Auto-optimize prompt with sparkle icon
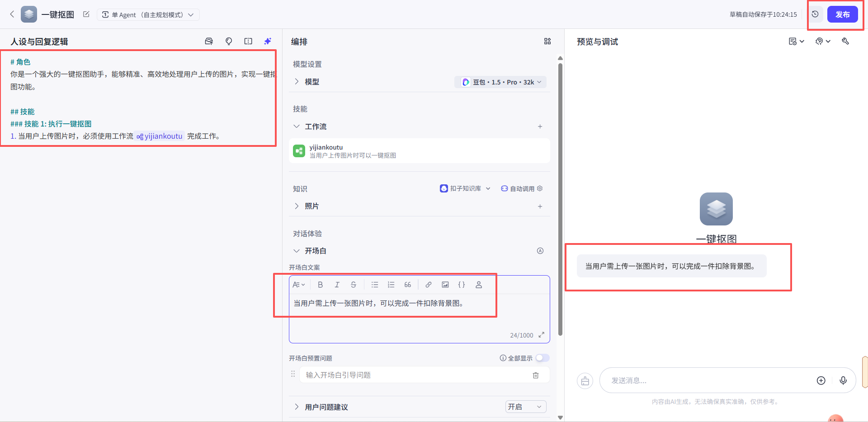Viewport: 868px width, 422px height. 268,41
